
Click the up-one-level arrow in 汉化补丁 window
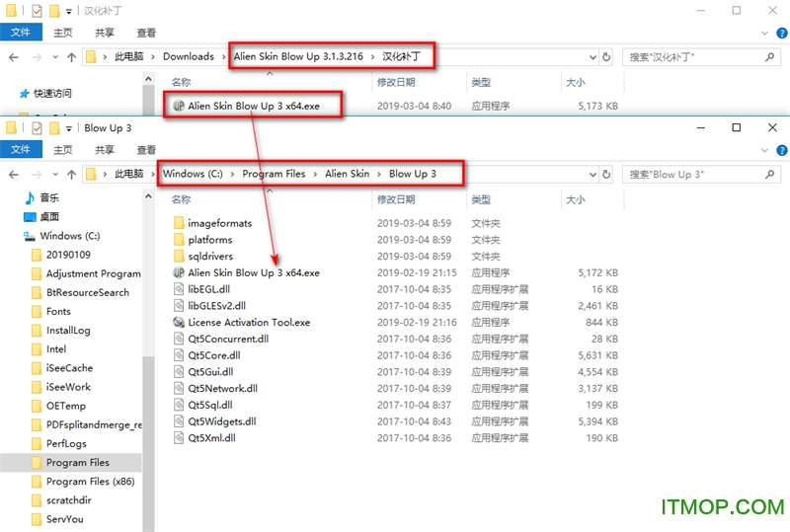tap(71, 57)
